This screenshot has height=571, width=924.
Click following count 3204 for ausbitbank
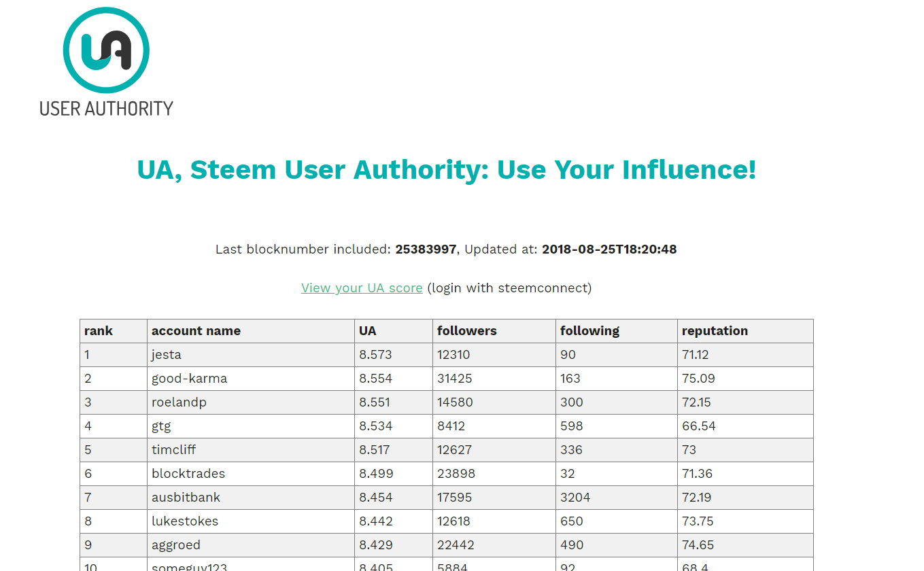tap(575, 498)
